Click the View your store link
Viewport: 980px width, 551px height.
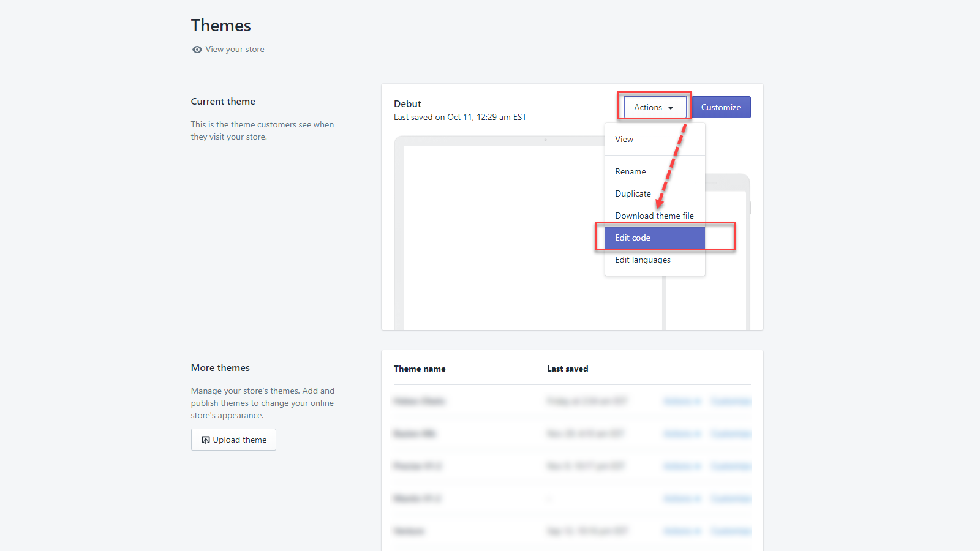(235, 49)
